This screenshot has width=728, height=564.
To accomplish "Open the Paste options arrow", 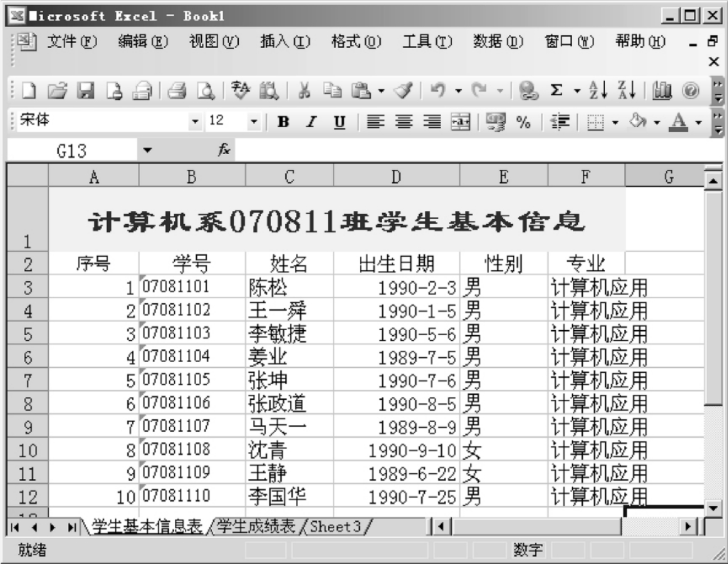I will (381, 91).
